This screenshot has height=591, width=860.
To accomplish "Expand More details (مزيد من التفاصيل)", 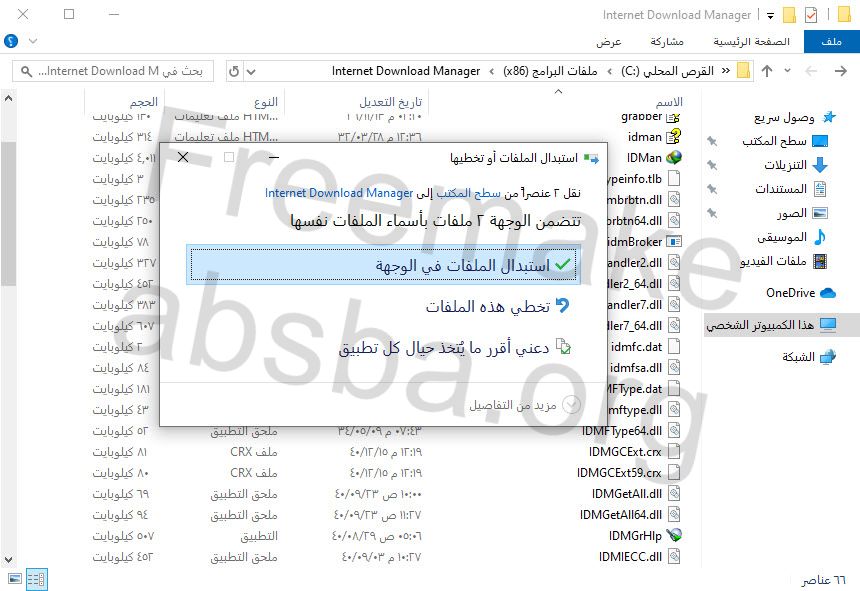I will [x=523, y=405].
